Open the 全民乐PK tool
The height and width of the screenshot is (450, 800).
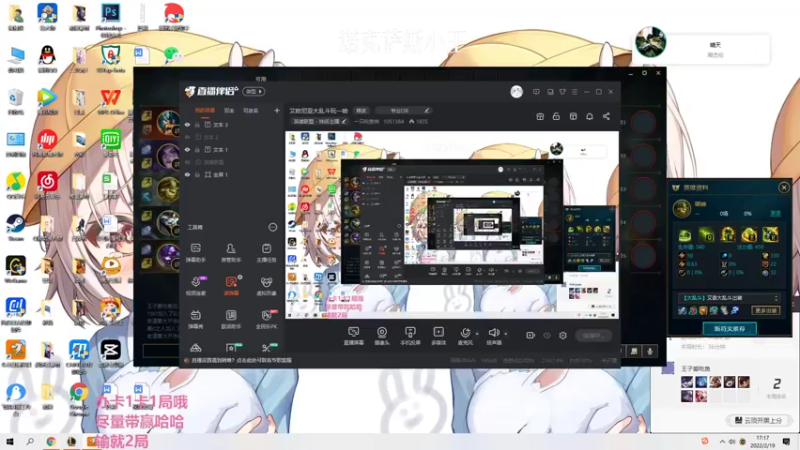coord(266,319)
